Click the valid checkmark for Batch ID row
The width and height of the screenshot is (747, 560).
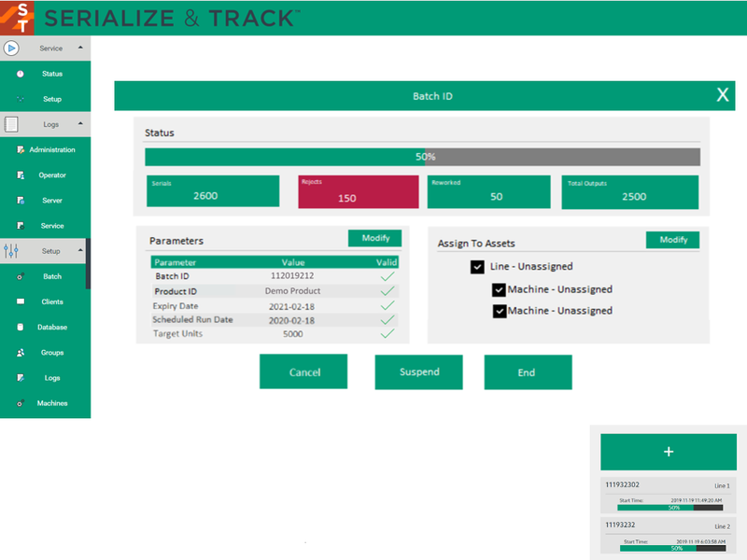(388, 276)
